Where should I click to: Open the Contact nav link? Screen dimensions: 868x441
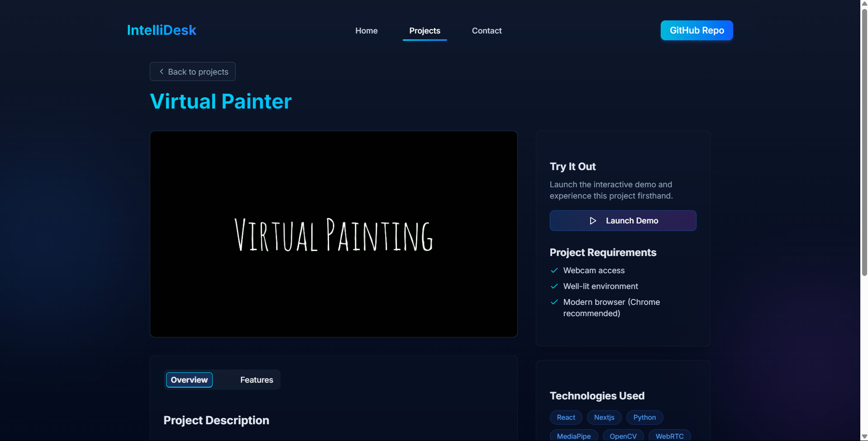point(486,31)
